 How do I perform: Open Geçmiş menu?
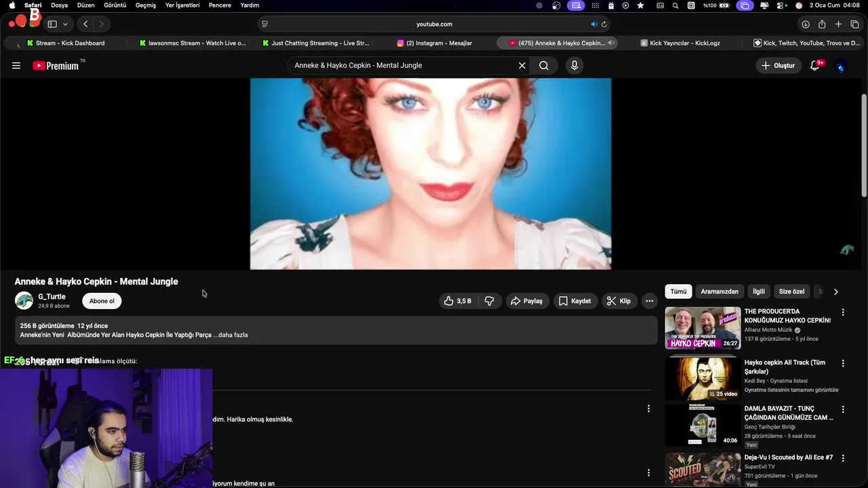click(x=145, y=5)
